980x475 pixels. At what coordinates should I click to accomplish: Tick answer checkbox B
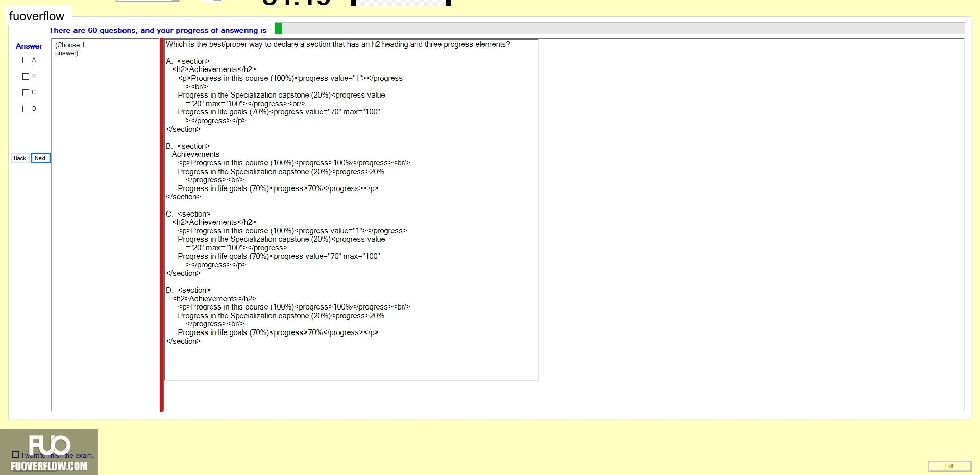[26, 76]
